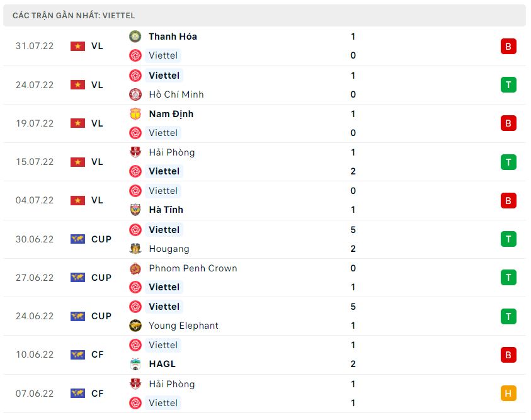
Task: Click the 'Các trận gần nhất: Viettel' header
Action: [x=74, y=15]
